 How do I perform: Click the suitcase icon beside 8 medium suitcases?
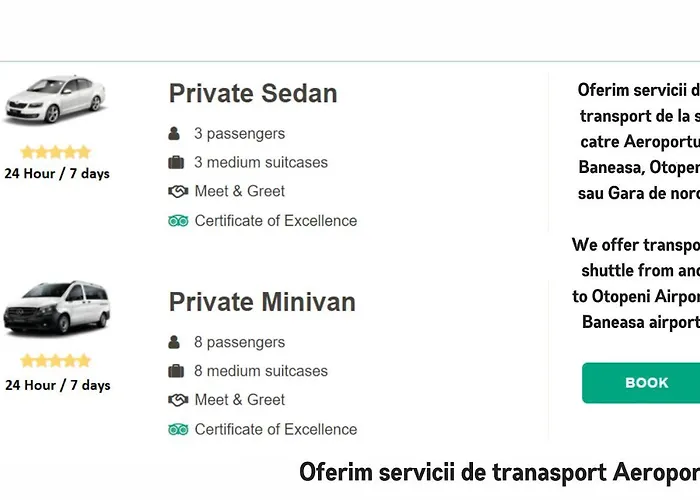(x=176, y=371)
